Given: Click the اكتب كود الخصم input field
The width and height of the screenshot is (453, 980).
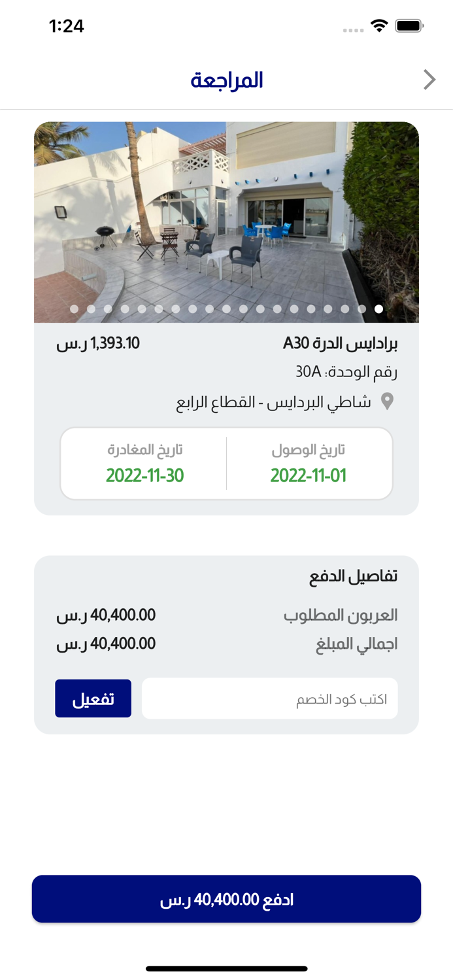Looking at the screenshot, I should (x=269, y=698).
